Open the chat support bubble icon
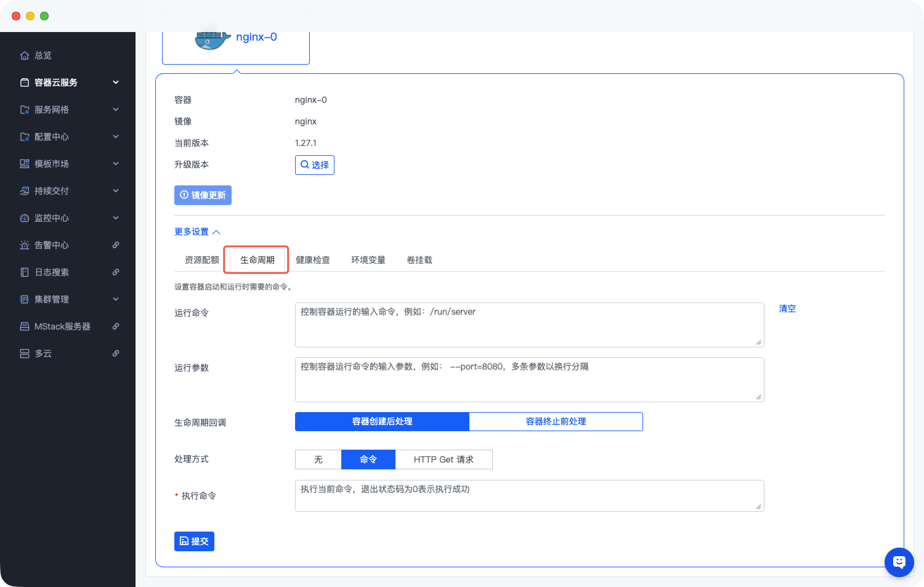The height and width of the screenshot is (587, 924). pos(899,562)
